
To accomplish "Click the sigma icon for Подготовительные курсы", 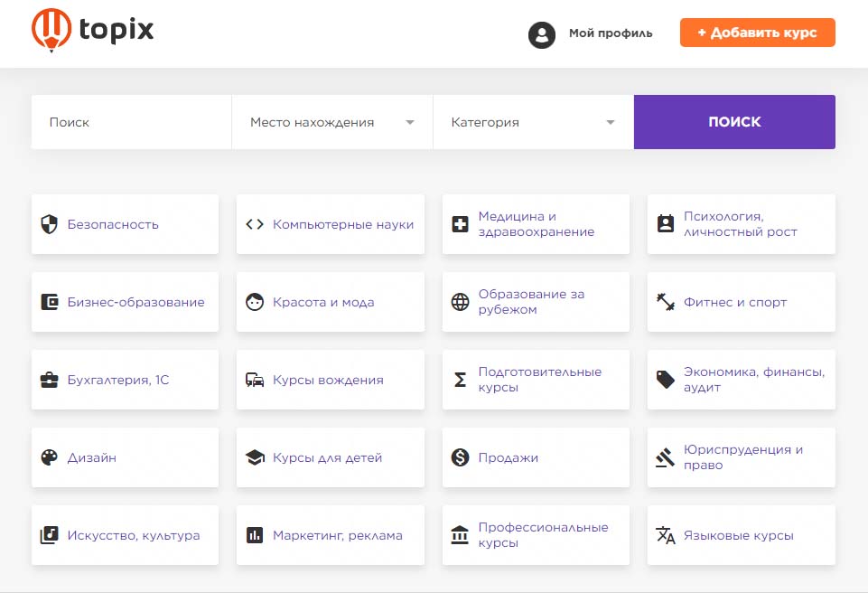I will [x=460, y=380].
